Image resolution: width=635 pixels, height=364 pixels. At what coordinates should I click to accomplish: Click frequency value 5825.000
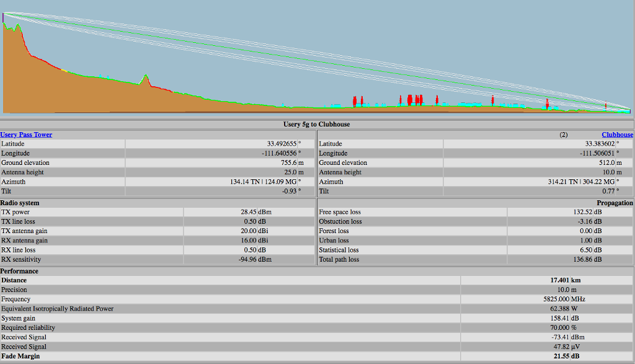click(556, 299)
